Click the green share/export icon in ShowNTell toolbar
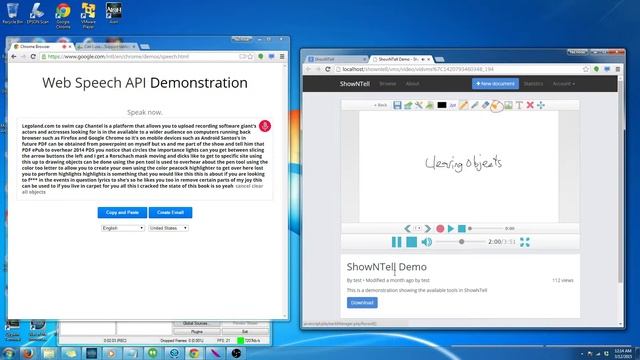 (408, 105)
